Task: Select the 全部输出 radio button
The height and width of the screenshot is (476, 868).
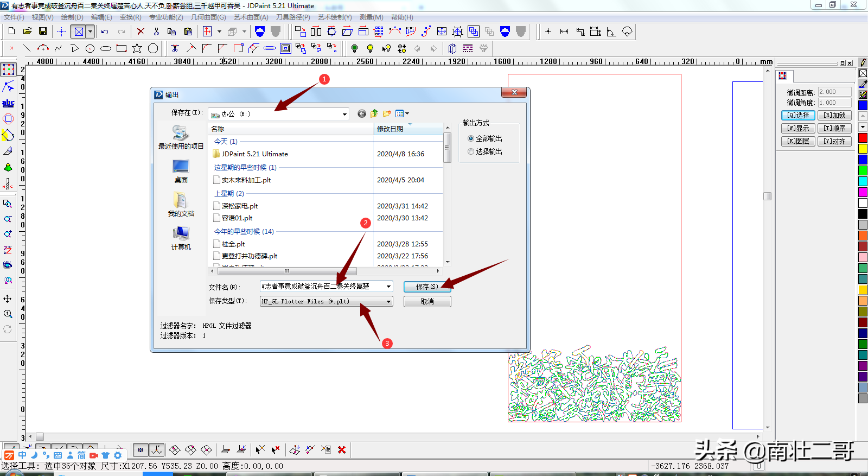Action: 471,138
